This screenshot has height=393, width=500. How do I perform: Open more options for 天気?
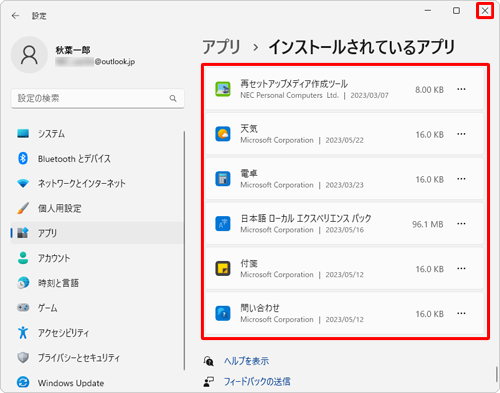point(461,134)
